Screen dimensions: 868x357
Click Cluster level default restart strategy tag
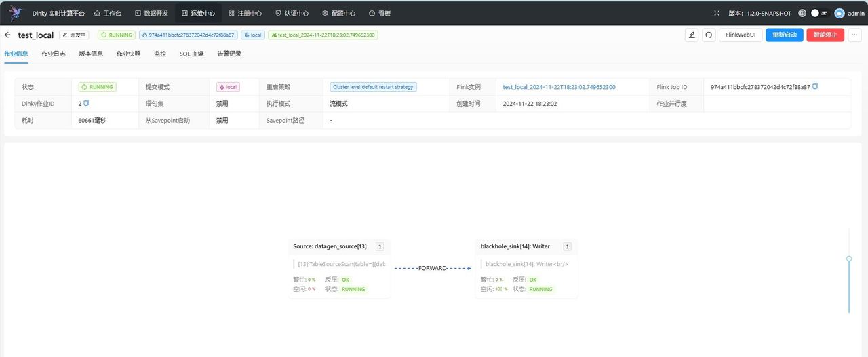pos(373,87)
